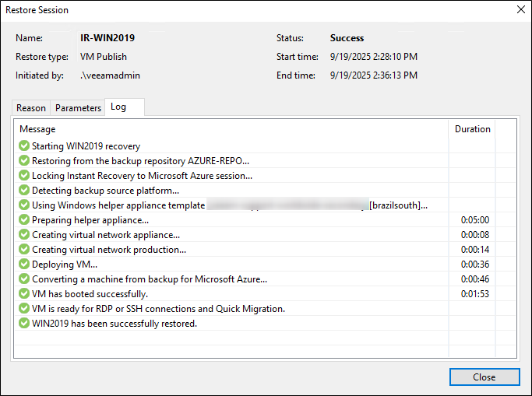The image size is (532, 396).
Task: Click status icon next to Locking Instant Recovery
Action: coord(24,176)
